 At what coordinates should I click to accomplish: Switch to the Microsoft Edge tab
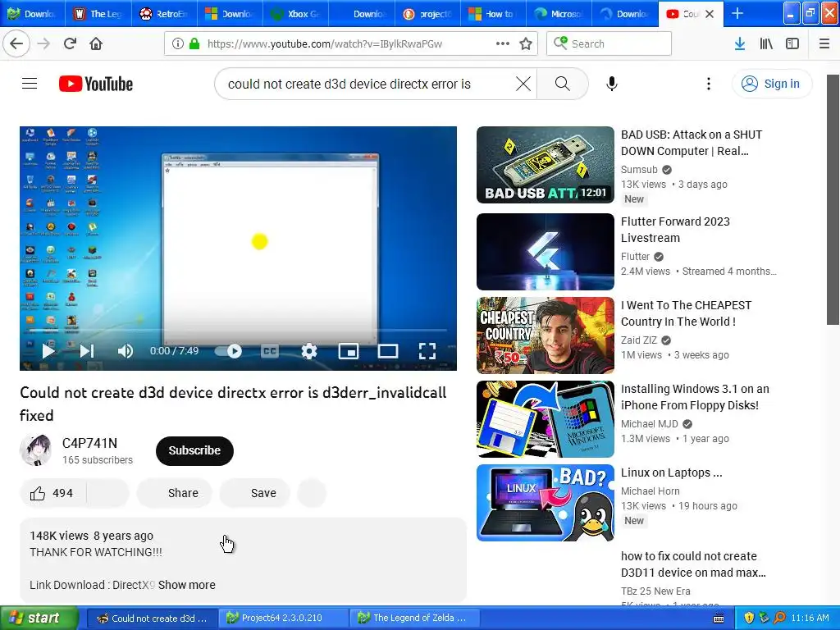tap(559, 13)
